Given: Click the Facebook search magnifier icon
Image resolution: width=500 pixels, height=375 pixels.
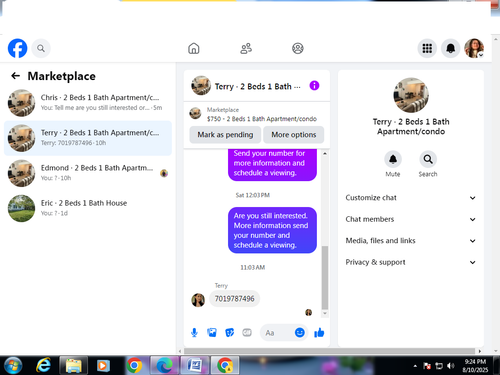Looking at the screenshot, I should pos(41,48).
